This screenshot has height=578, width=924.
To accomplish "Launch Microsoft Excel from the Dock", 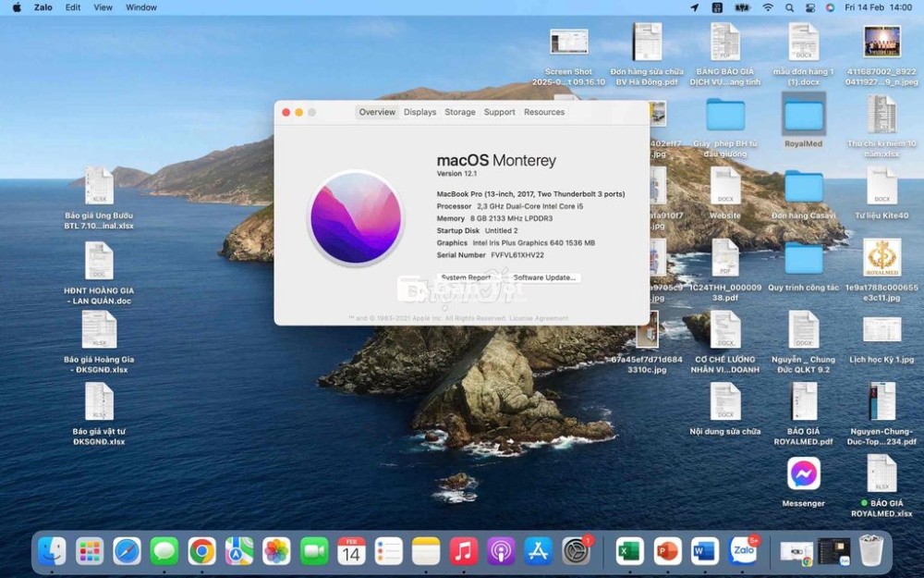I will click(630, 551).
